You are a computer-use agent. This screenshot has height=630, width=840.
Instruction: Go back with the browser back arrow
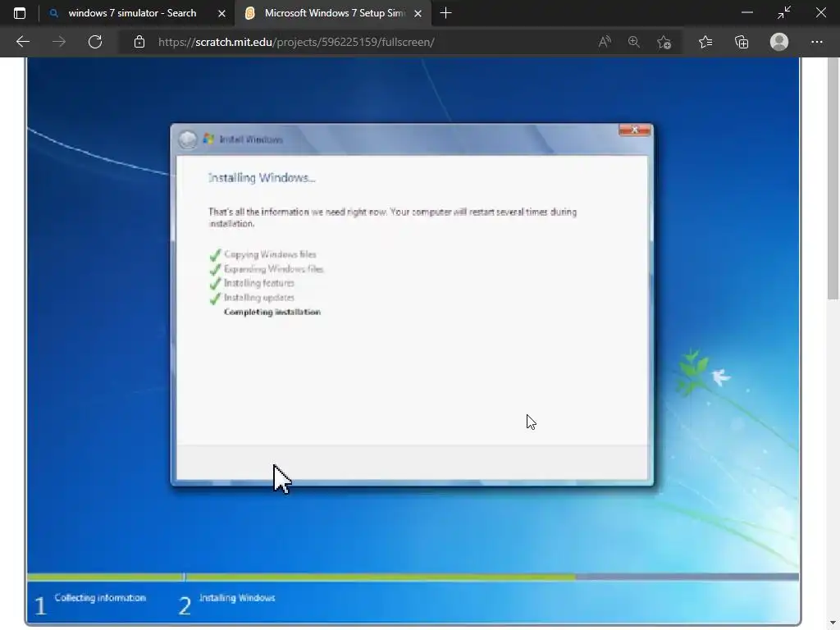pyautogui.click(x=23, y=42)
